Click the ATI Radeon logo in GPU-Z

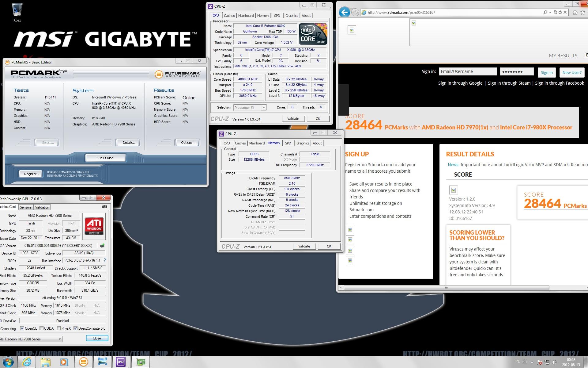pyautogui.click(x=94, y=226)
